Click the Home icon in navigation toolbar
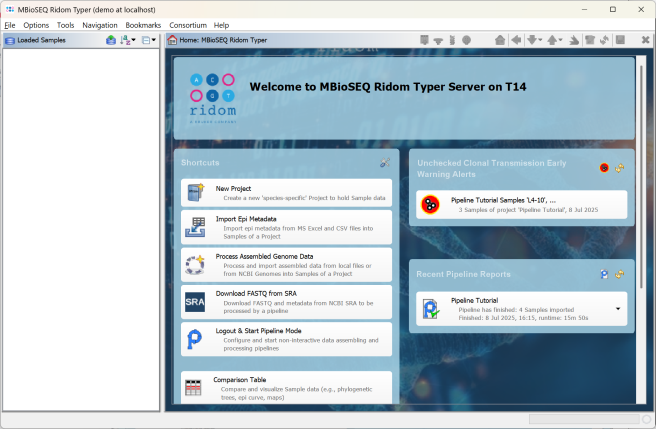The height and width of the screenshot is (429, 656). click(495, 40)
